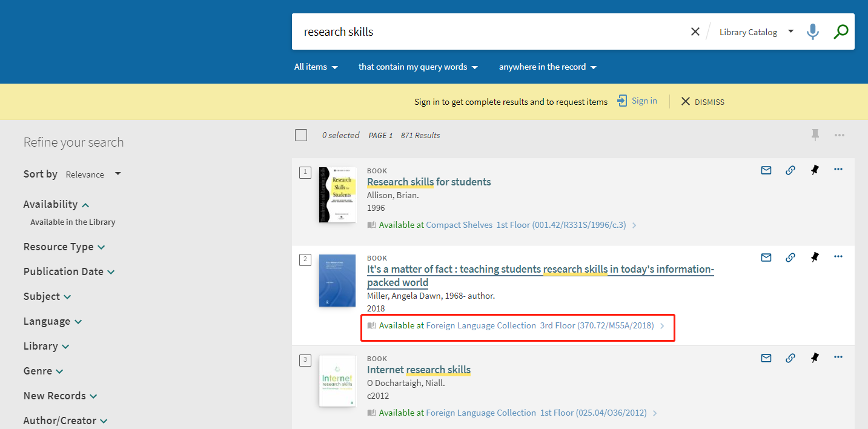Open the Internet research skills title link
Image resolution: width=868 pixels, height=429 pixels.
(419, 370)
